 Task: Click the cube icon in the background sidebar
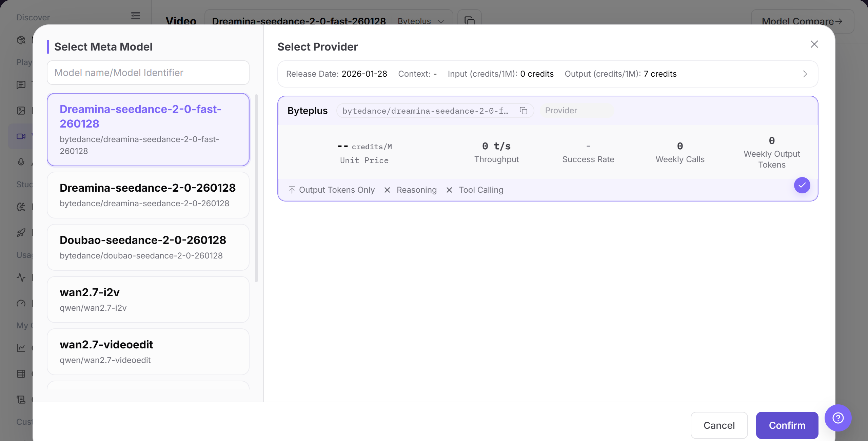(21, 40)
